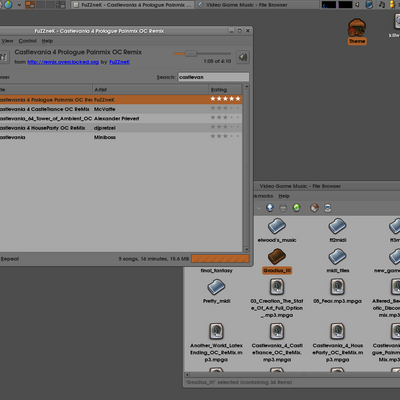The width and height of the screenshot is (400, 400).
Task: Select Another_World_Latex Ending_OC_ReMix file
Action: [x=216, y=331]
